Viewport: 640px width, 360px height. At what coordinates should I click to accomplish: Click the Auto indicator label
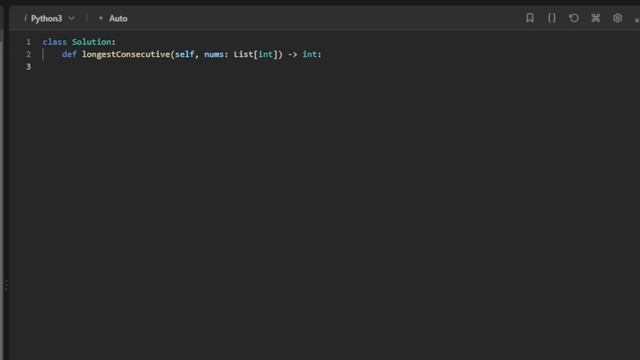coord(118,18)
